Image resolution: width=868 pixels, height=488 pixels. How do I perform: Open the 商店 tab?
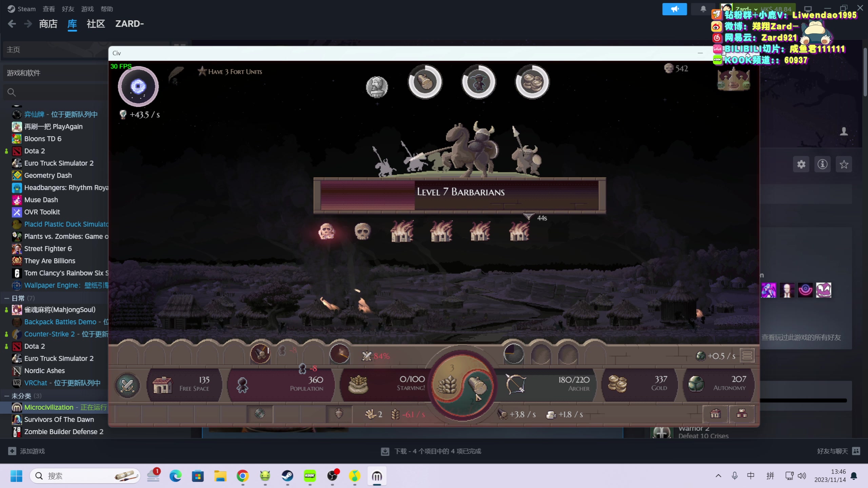[48, 24]
